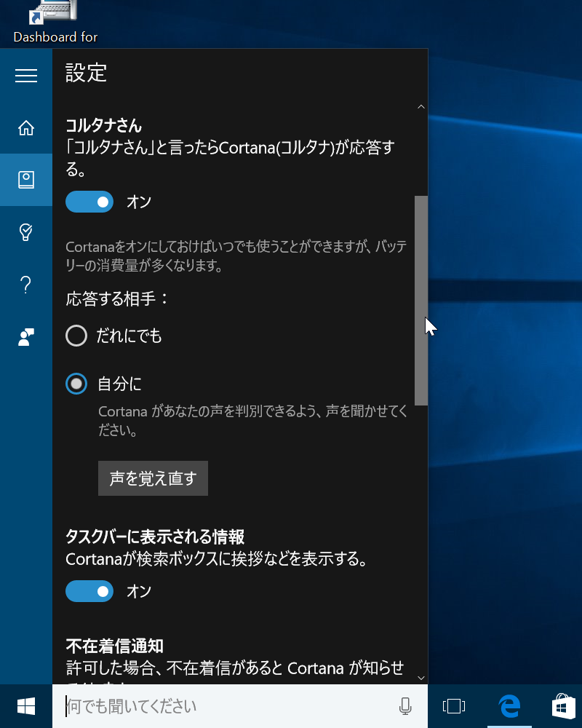Open Reminders lightbulb icon
The width and height of the screenshot is (582, 728).
(x=26, y=232)
